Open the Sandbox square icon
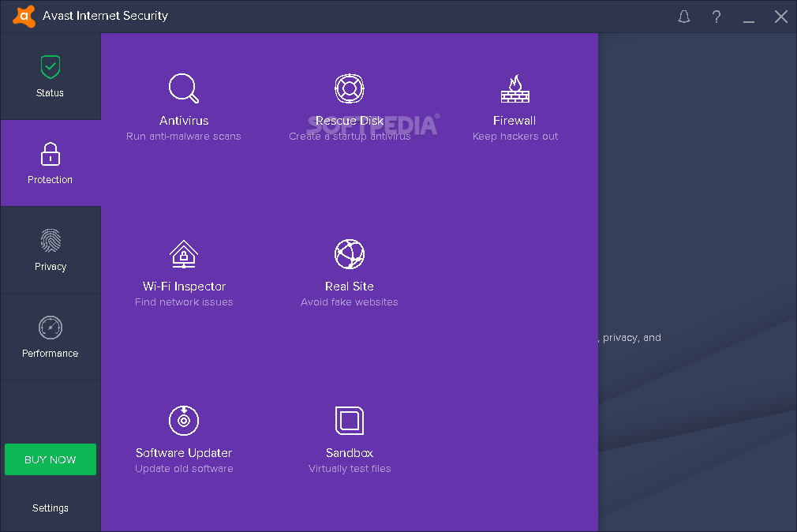Image resolution: width=797 pixels, height=532 pixels. [x=350, y=421]
